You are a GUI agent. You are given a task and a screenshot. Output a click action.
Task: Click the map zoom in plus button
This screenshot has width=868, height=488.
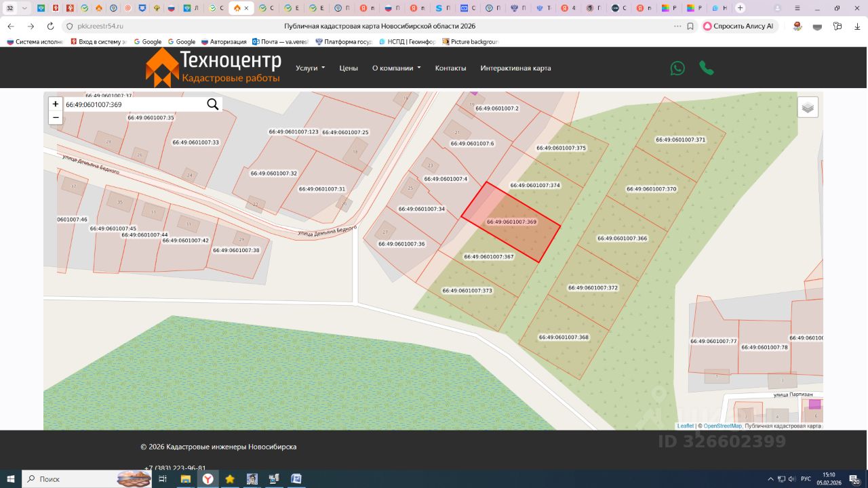[x=56, y=104]
